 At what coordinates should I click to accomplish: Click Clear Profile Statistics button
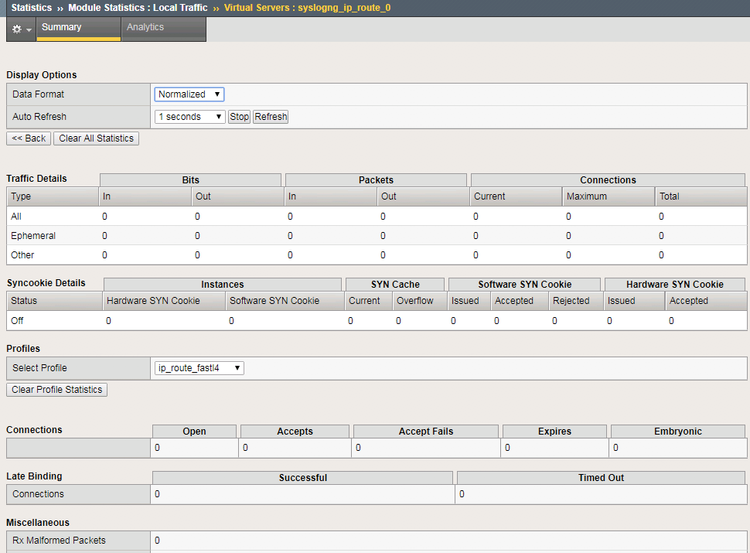click(57, 389)
